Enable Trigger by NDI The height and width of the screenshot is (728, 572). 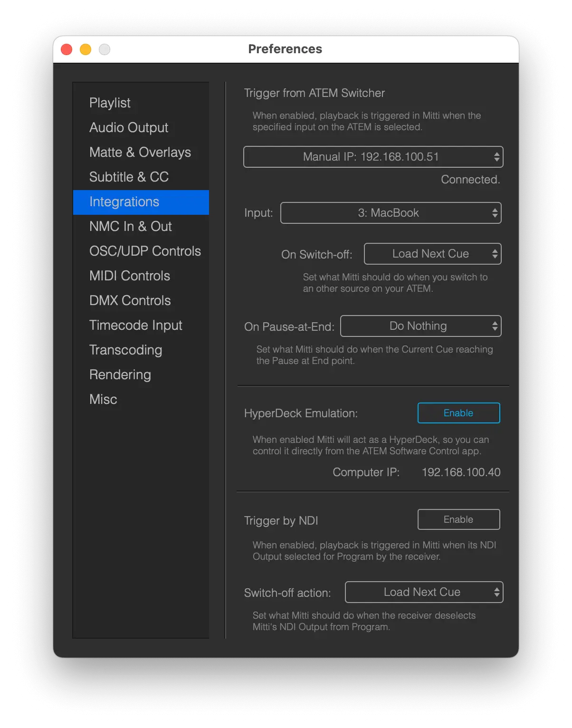pyautogui.click(x=458, y=519)
